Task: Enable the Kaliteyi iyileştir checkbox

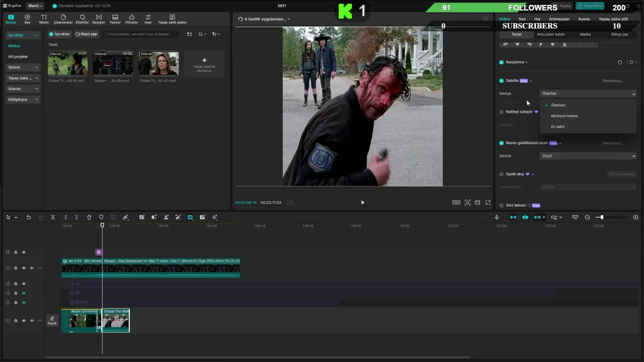Action: (501, 112)
